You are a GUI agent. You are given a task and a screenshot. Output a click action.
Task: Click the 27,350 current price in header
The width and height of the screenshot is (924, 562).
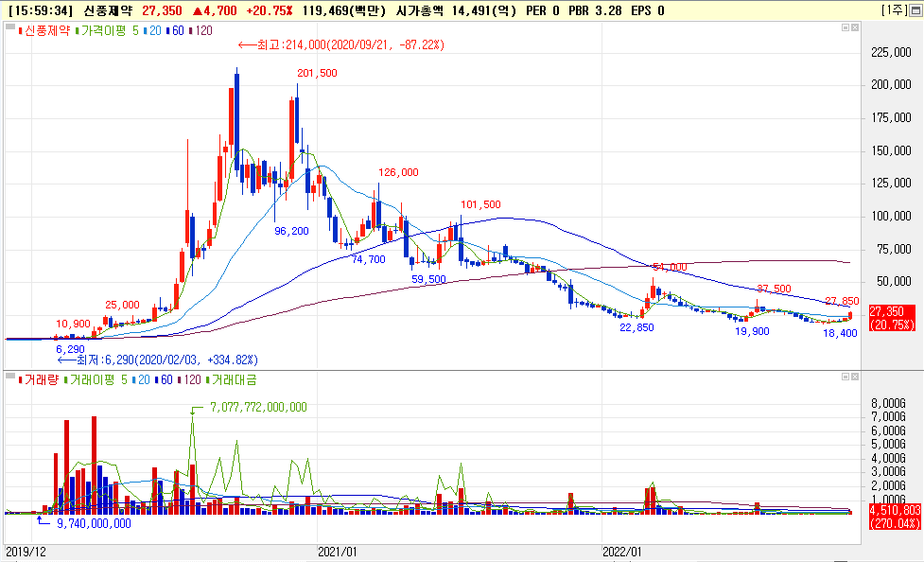[x=162, y=10]
